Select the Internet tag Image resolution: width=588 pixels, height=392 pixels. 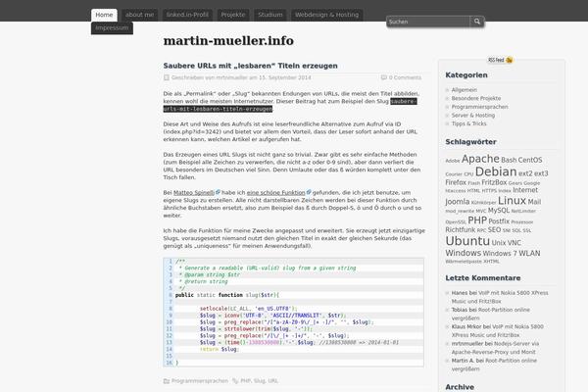point(525,190)
